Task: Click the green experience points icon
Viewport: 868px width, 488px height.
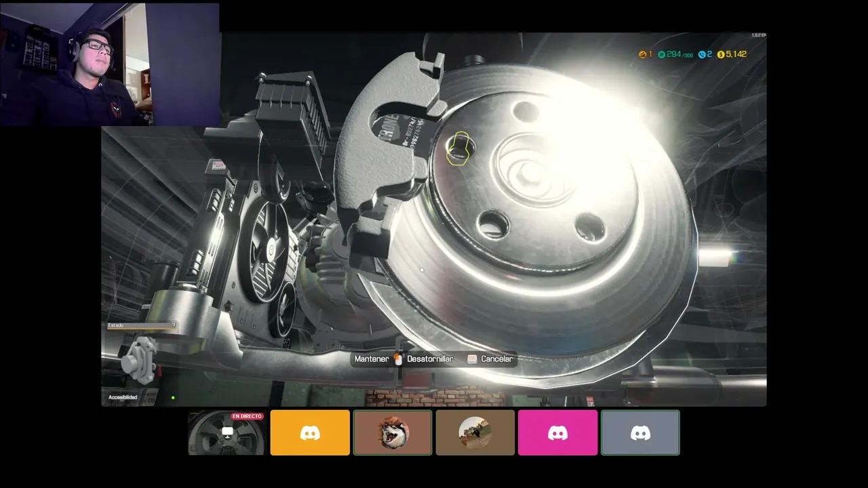Action: 661,54
